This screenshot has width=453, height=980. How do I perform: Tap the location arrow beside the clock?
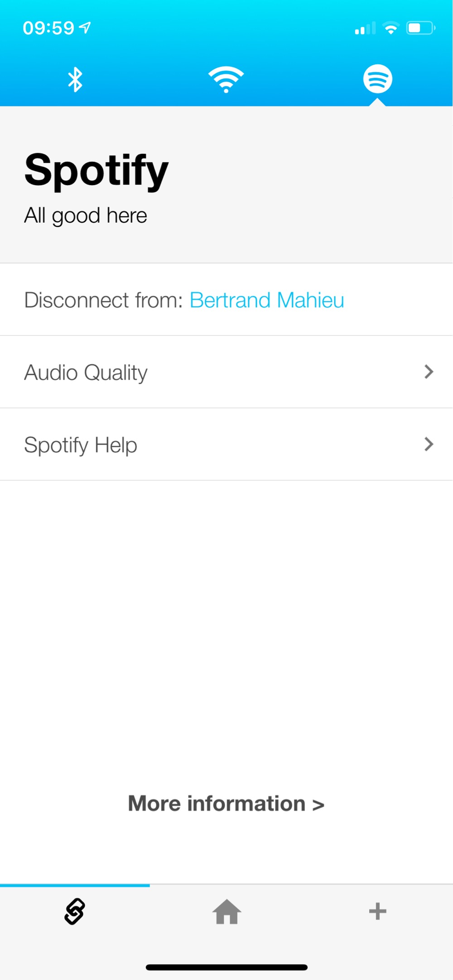coord(85,28)
